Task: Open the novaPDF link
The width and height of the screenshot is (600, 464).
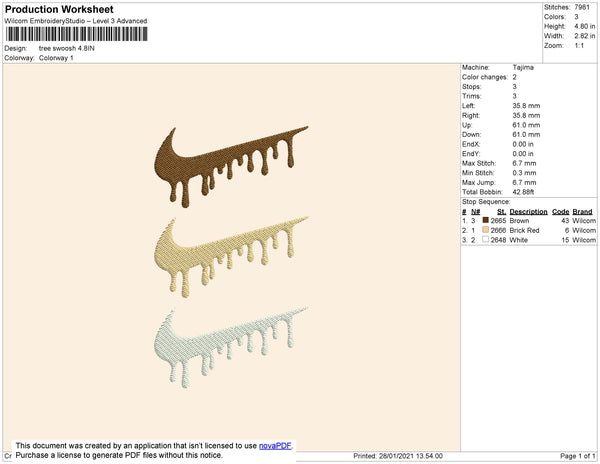Action: pyautogui.click(x=275, y=446)
